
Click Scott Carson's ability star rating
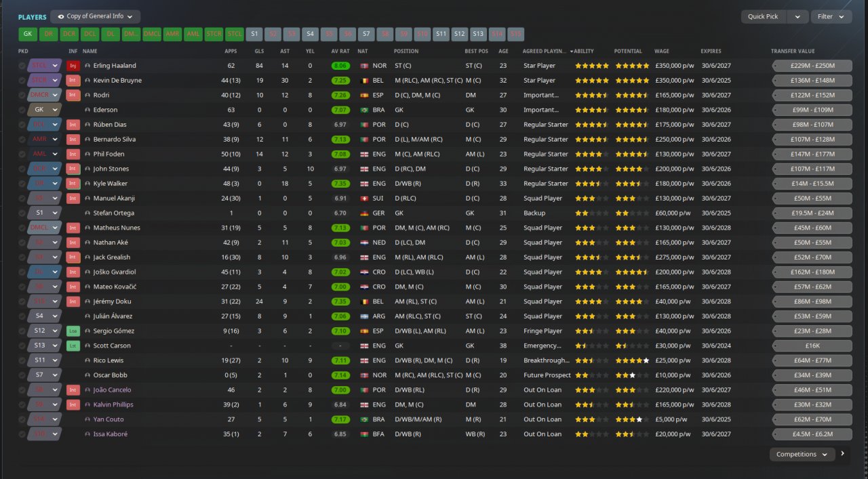coord(591,346)
